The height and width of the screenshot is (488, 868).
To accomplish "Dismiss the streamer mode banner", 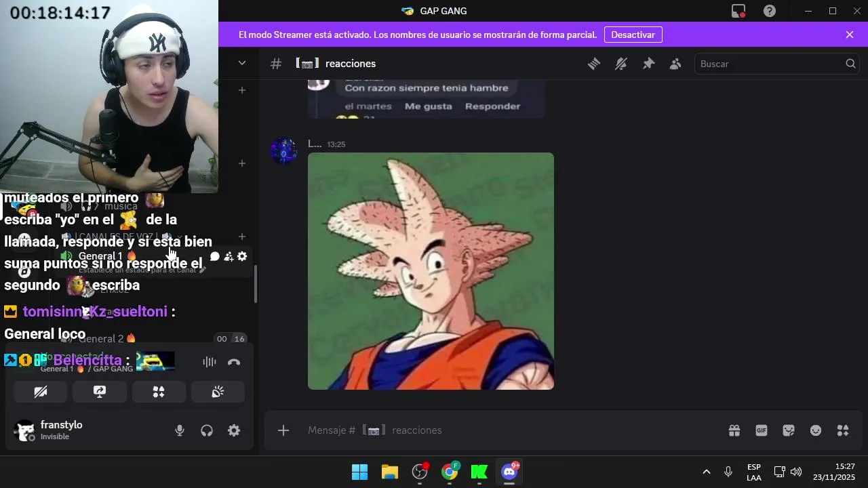I will coord(850,35).
